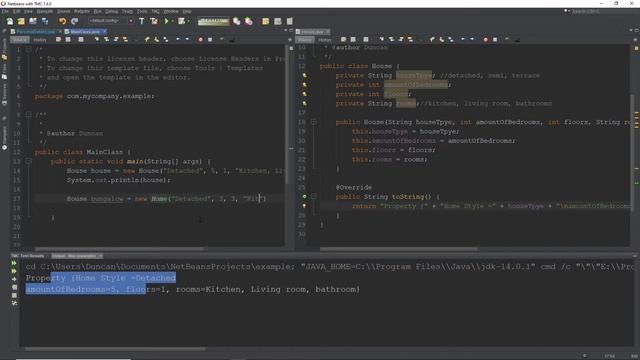The image size is (640, 360).
Task: Toggle Bookmark in House.java editor toolbar
Action: tap(451, 40)
